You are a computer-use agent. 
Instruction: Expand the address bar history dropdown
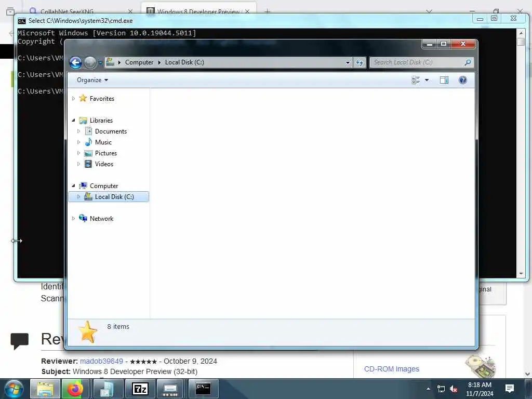click(x=348, y=62)
